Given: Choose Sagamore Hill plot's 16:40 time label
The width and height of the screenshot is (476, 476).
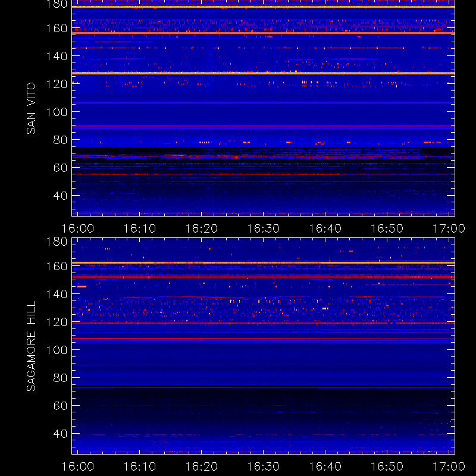Looking at the screenshot, I should coord(325,466).
